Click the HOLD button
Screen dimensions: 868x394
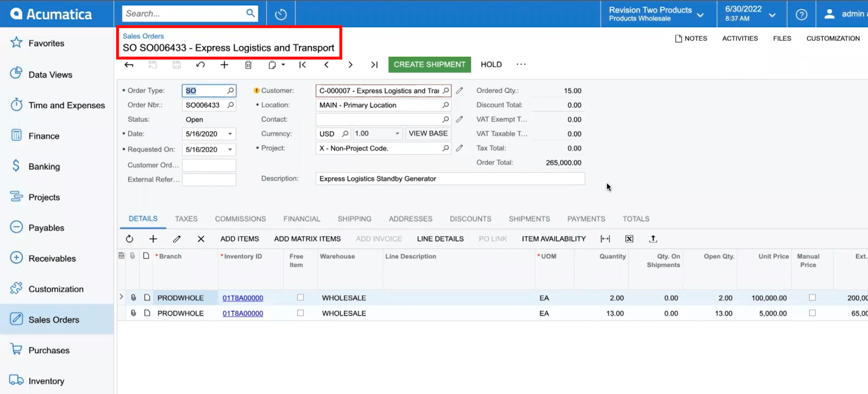point(491,65)
